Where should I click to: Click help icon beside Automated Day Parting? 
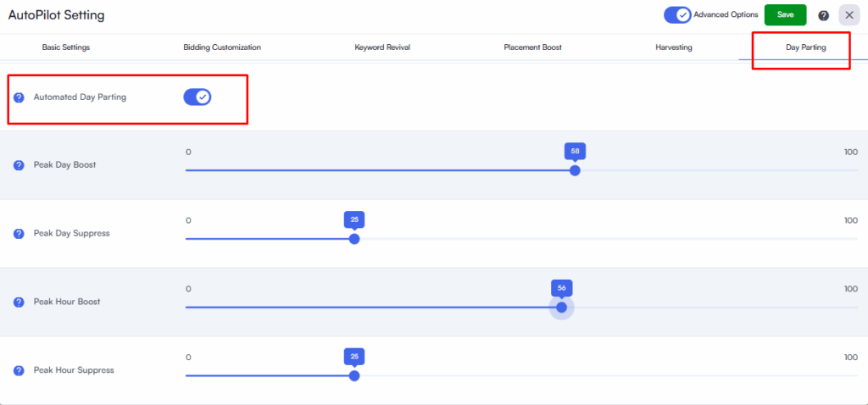pyautogui.click(x=19, y=97)
